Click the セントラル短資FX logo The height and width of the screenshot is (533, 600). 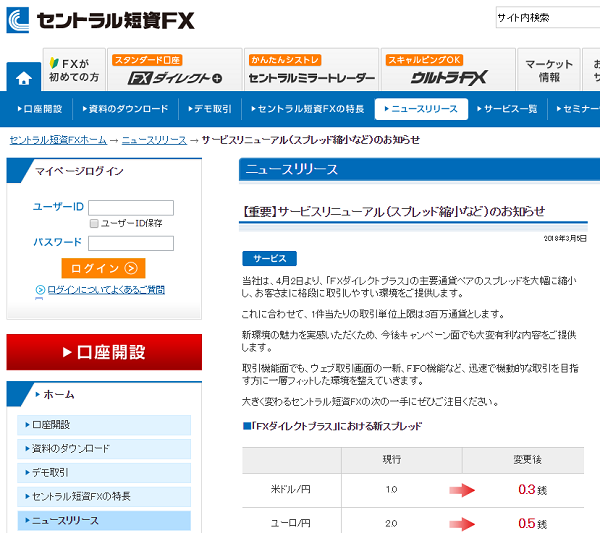pyautogui.click(x=101, y=20)
